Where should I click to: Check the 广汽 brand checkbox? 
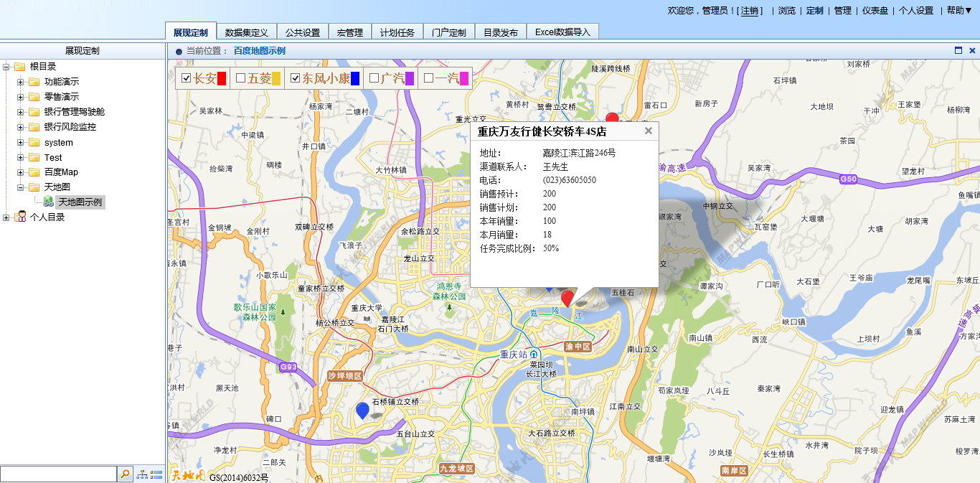374,78
